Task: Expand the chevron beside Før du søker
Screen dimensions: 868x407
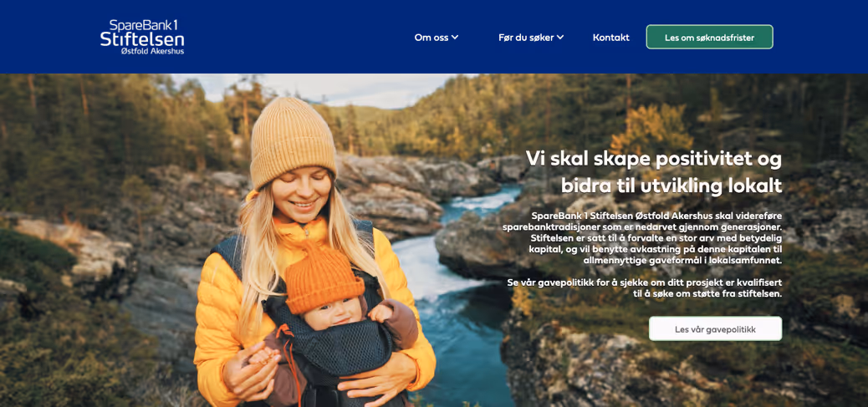Action: (x=560, y=38)
